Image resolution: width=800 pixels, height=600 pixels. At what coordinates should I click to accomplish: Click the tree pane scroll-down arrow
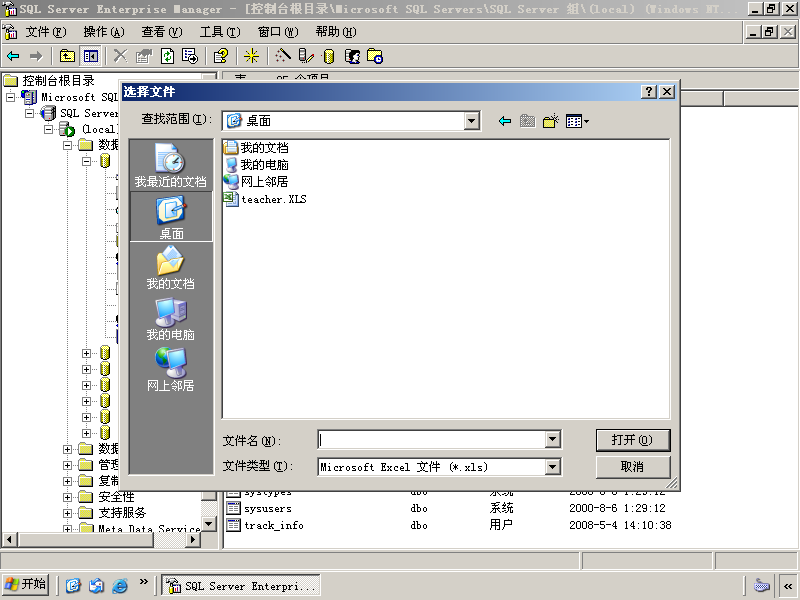tap(209, 523)
